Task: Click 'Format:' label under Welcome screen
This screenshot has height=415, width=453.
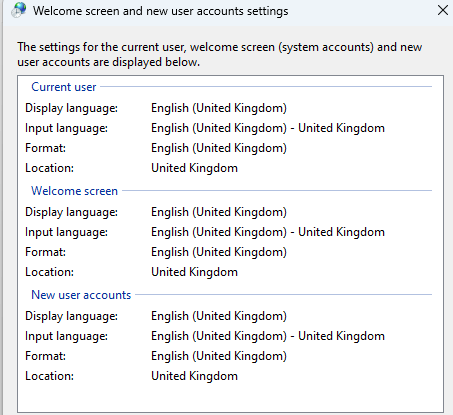Action: (45, 252)
